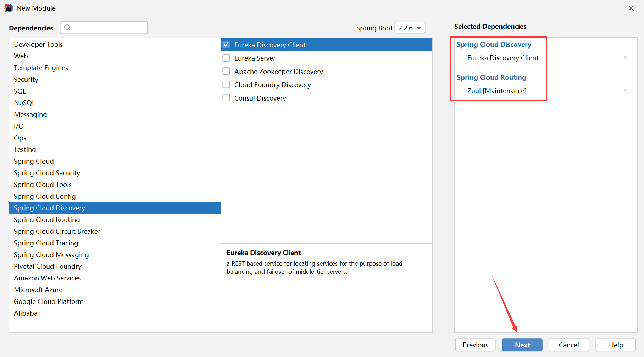Click Previous button
The image size is (644, 357).
pyautogui.click(x=475, y=345)
